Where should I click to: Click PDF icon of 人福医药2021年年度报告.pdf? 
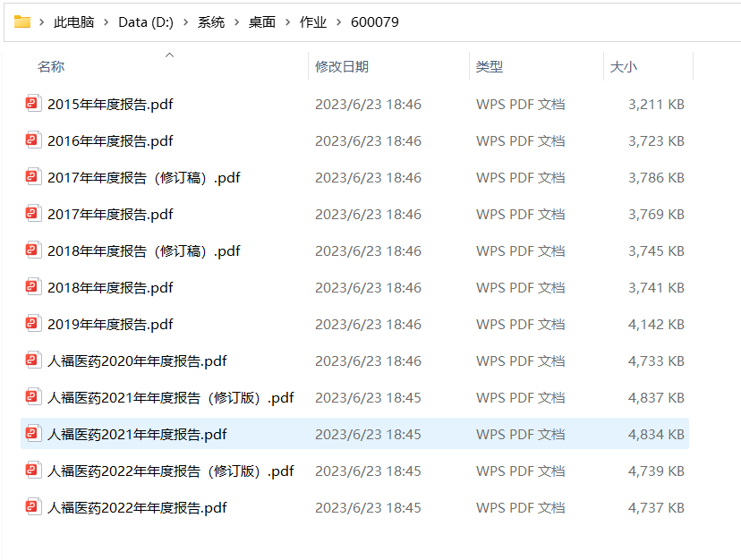coord(33,433)
